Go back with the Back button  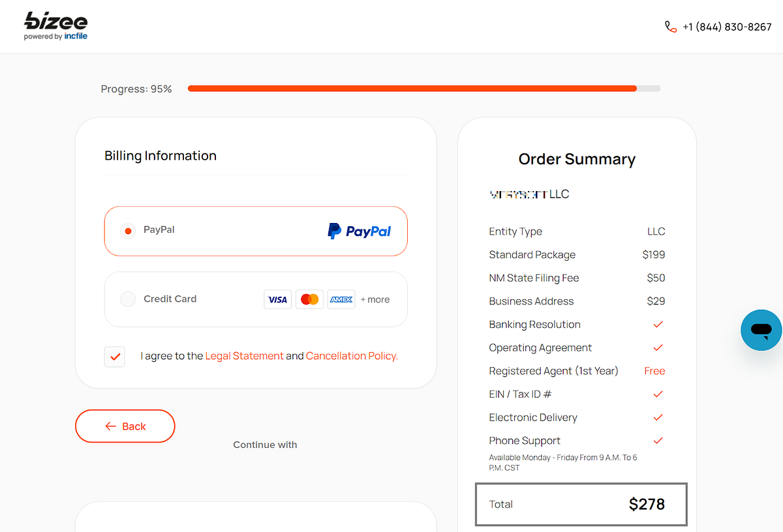pyautogui.click(x=125, y=426)
